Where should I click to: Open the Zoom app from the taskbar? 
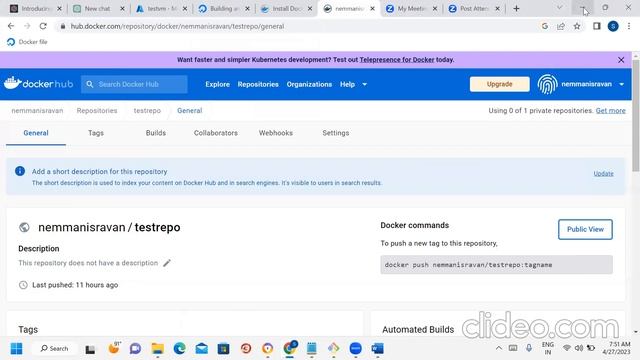356,349
